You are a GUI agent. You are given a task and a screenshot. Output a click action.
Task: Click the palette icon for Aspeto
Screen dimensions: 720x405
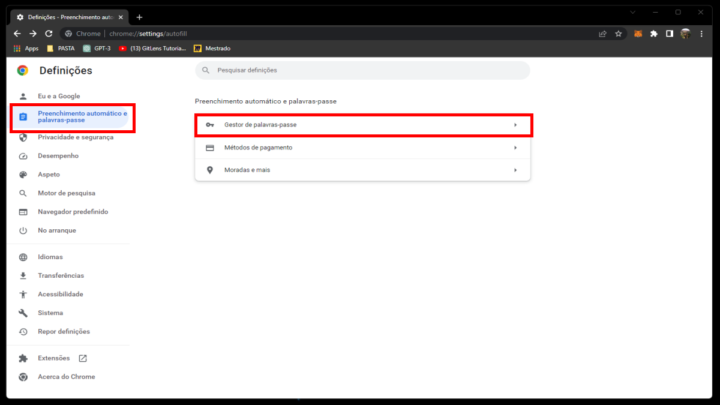click(x=23, y=174)
